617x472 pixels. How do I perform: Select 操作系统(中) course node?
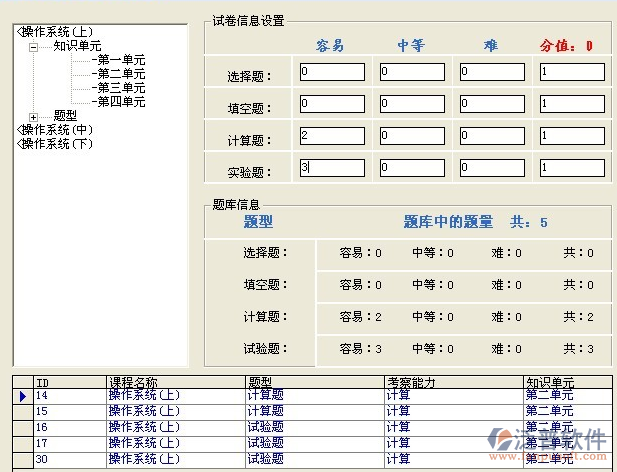(57, 130)
